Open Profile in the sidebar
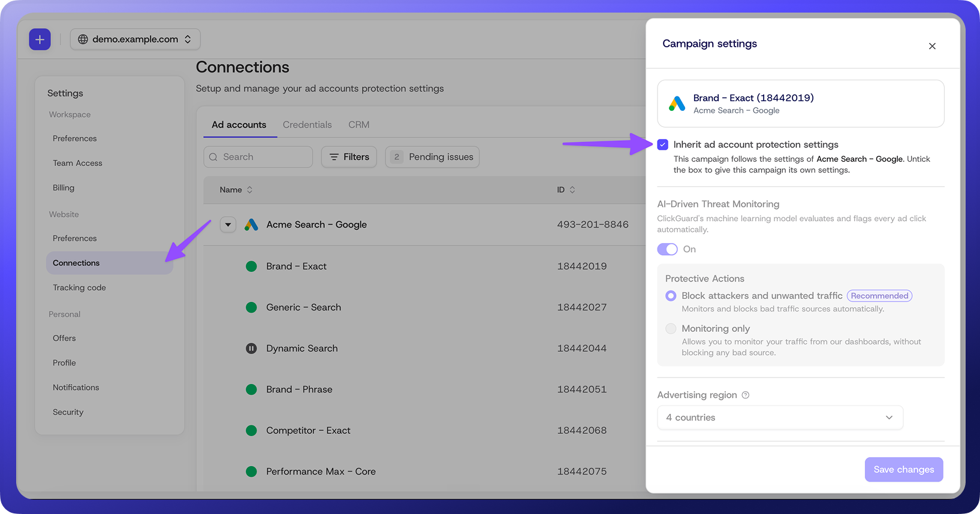This screenshot has width=980, height=514. 64,363
